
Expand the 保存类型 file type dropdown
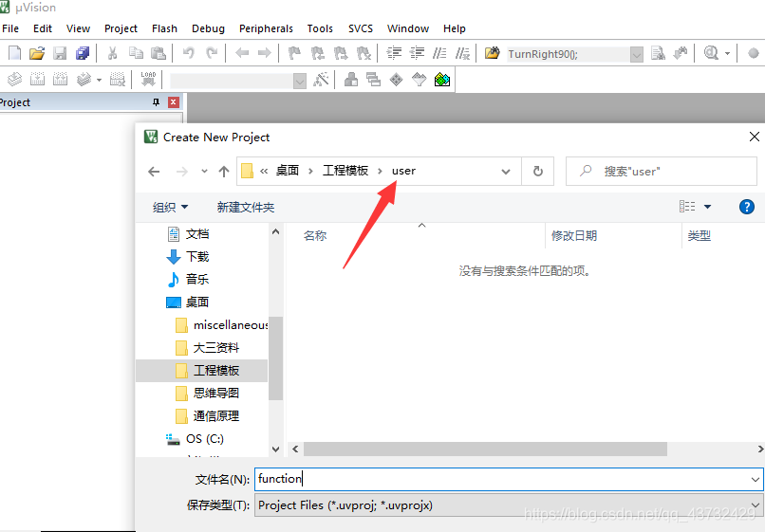756,505
